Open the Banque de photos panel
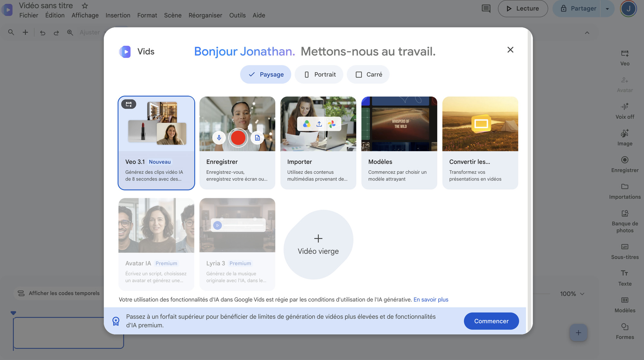Image resolution: width=644 pixels, height=360 pixels. [625, 221]
